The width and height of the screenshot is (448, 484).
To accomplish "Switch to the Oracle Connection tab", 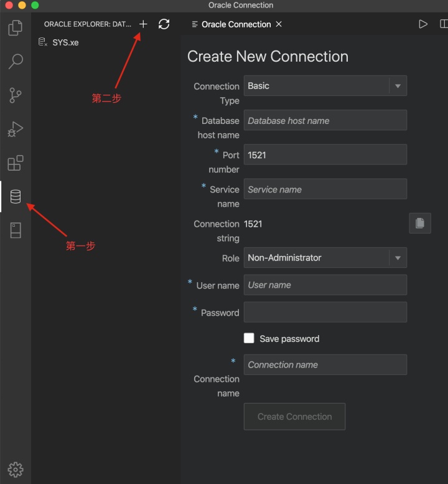I will pos(236,24).
